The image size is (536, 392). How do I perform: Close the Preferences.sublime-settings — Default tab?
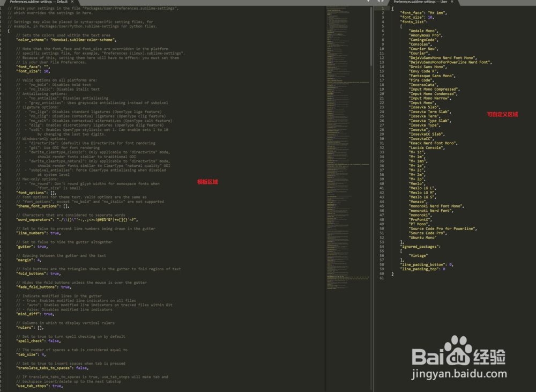72,2
